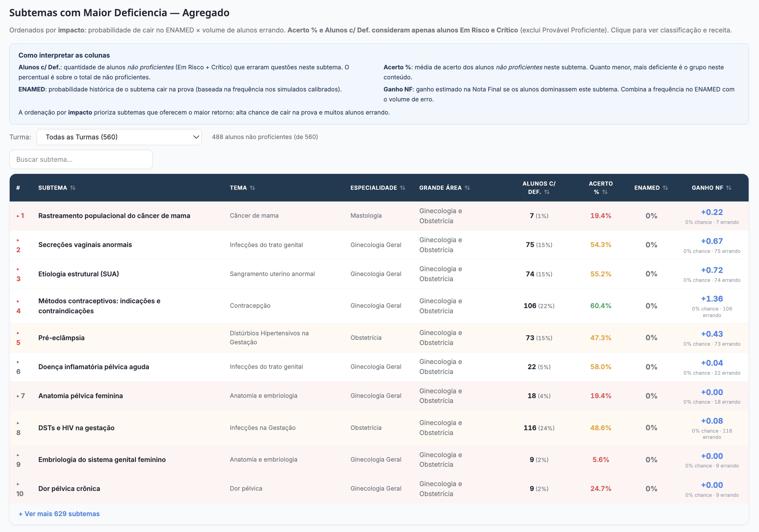Select Dor pélvica crônica subtema
Image resolution: width=759 pixels, height=532 pixels.
69,489
